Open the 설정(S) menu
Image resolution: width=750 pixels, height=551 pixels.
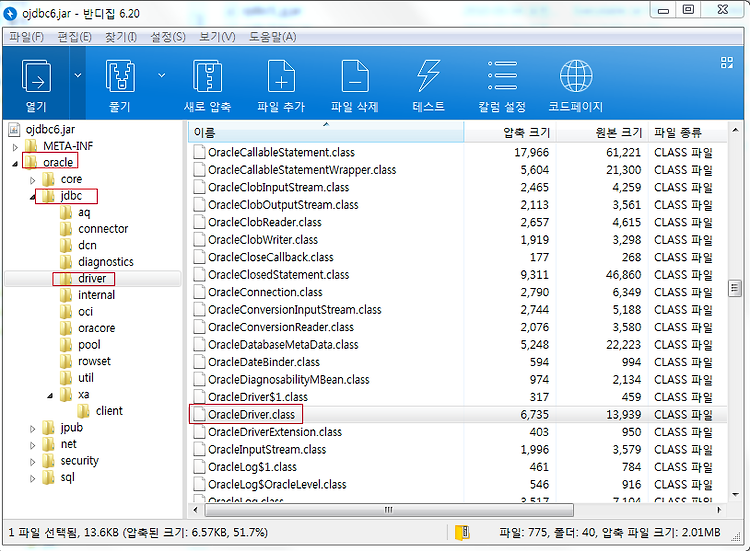[x=168, y=37]
